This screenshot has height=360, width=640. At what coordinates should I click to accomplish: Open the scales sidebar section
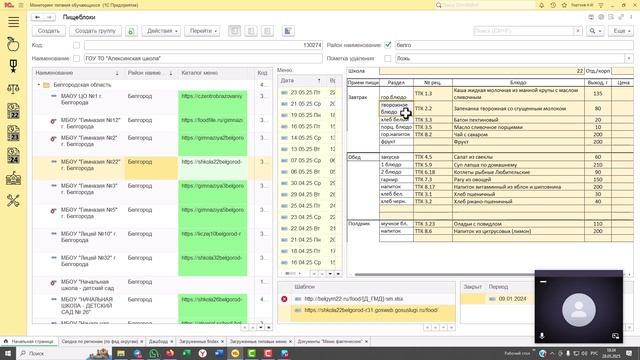(13, 88)
